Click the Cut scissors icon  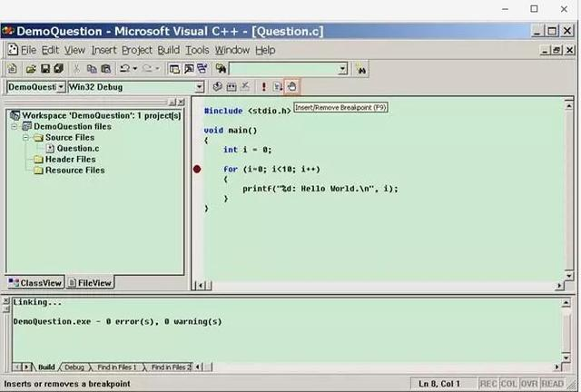coord(76,69)
